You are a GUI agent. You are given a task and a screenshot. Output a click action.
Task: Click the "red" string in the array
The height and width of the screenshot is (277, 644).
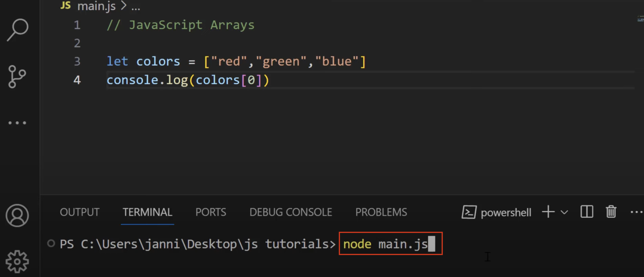pyautogui.click(x=229, y=61)
